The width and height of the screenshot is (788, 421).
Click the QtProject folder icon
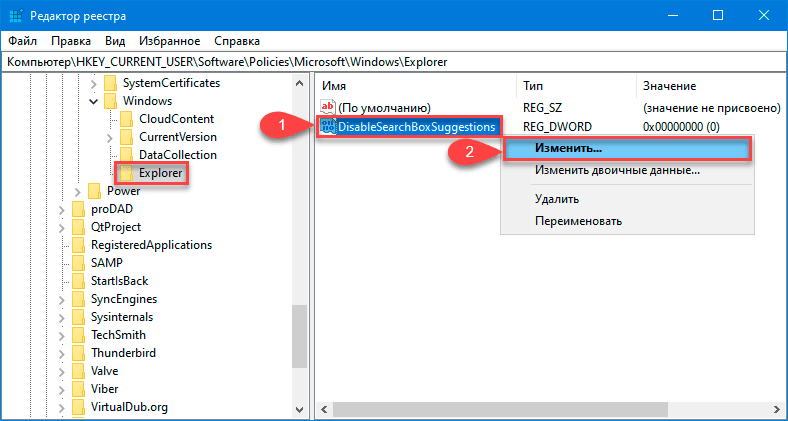click(78, 227)
